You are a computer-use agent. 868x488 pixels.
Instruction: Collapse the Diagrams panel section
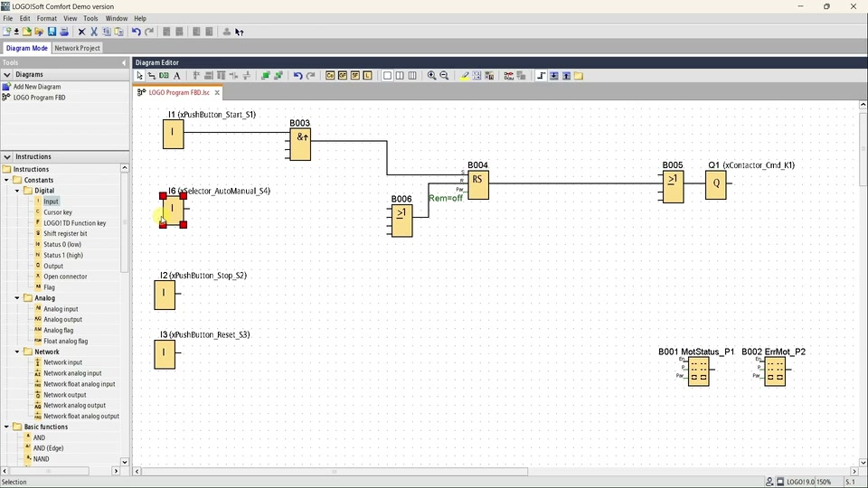pyautogui.click(x=7, y=74)
